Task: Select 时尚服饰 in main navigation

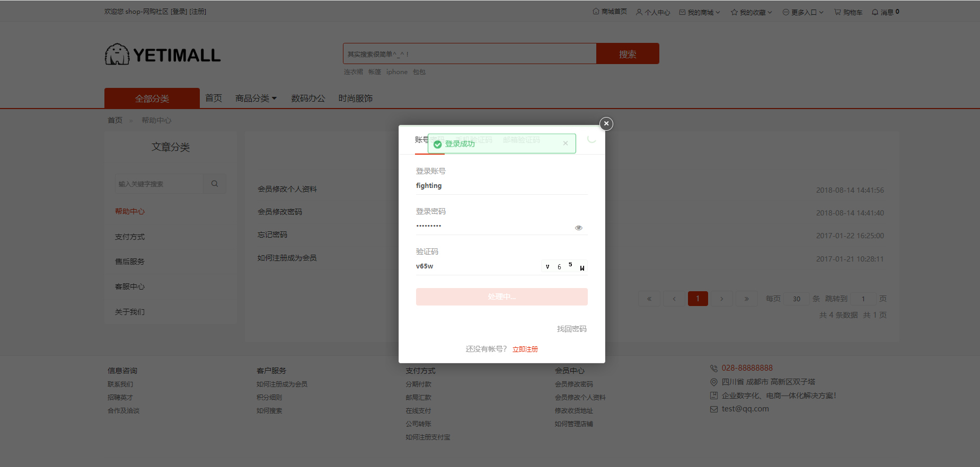Action: pos(356,98)
